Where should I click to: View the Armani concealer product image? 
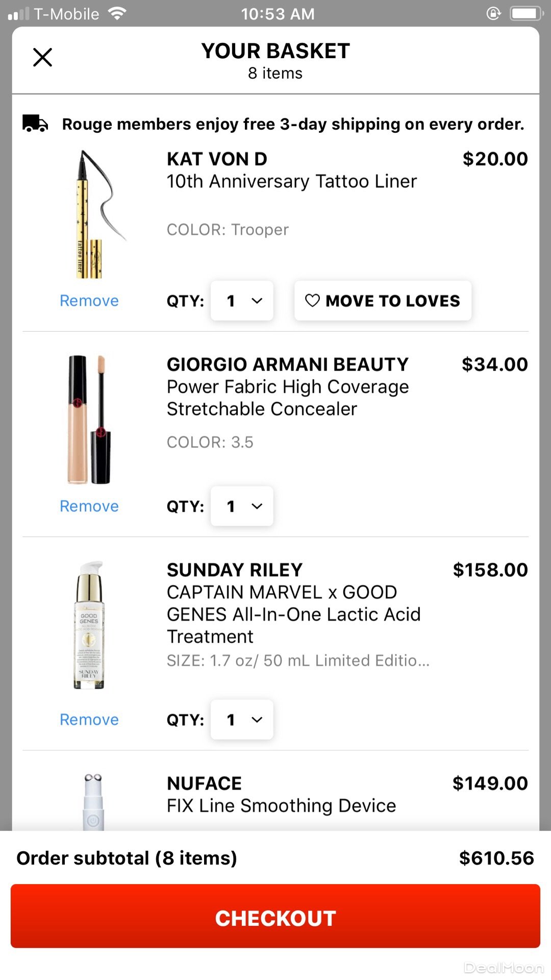click(90, 420)
